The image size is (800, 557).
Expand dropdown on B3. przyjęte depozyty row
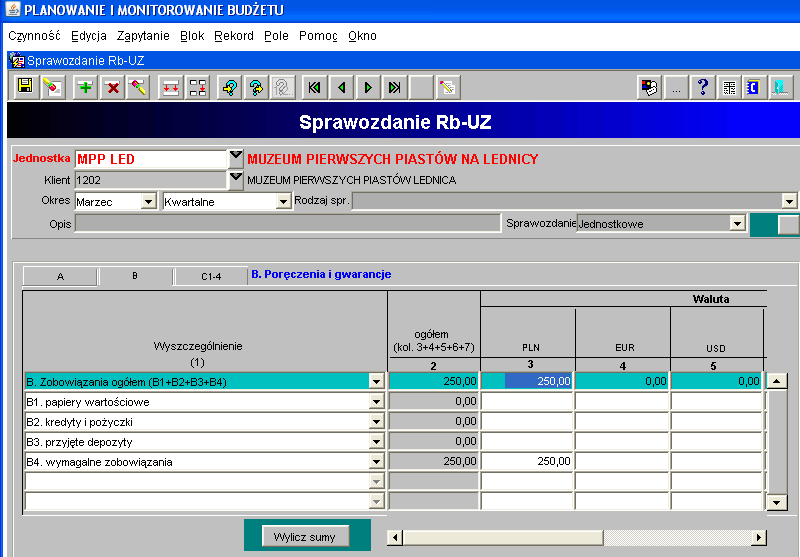tap(376, 441)
